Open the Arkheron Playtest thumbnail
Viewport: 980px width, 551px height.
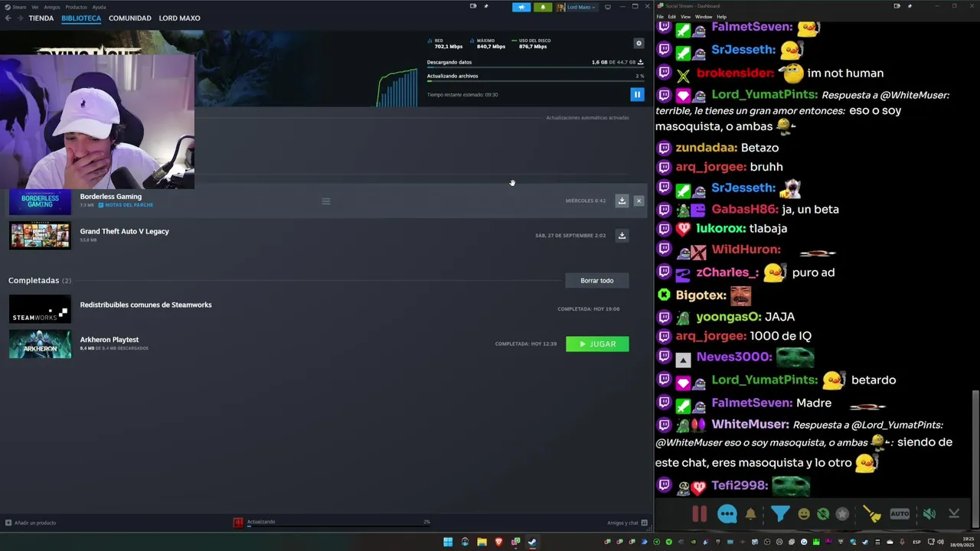[40, 344]
